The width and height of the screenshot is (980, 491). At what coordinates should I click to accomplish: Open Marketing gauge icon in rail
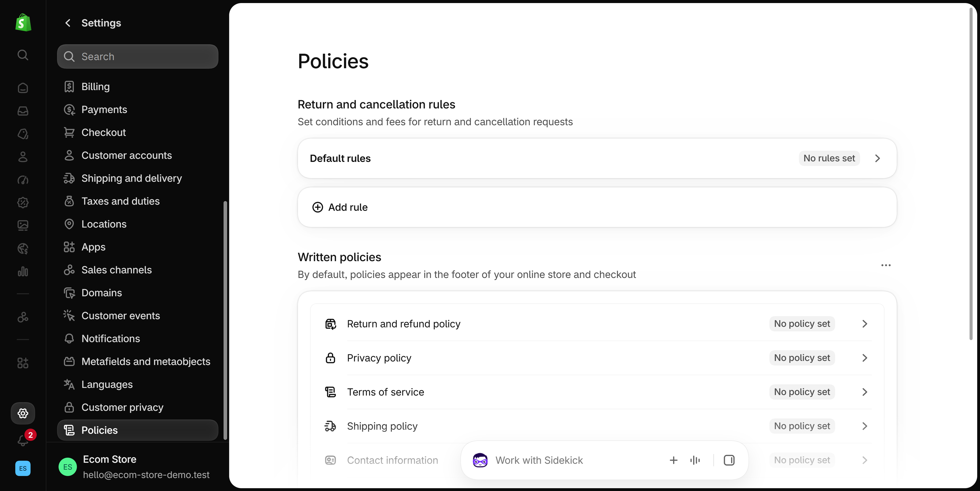point(23,179)
